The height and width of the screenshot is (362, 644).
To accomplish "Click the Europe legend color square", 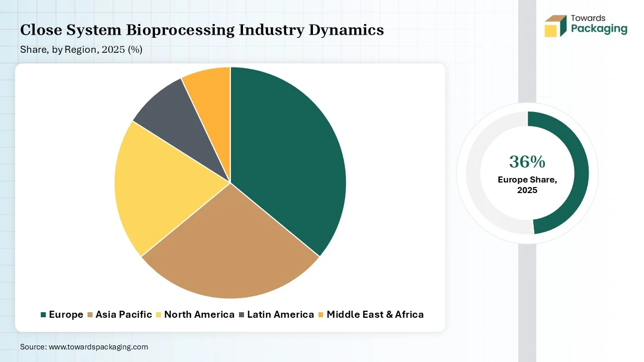I will [x=43, y=315].
